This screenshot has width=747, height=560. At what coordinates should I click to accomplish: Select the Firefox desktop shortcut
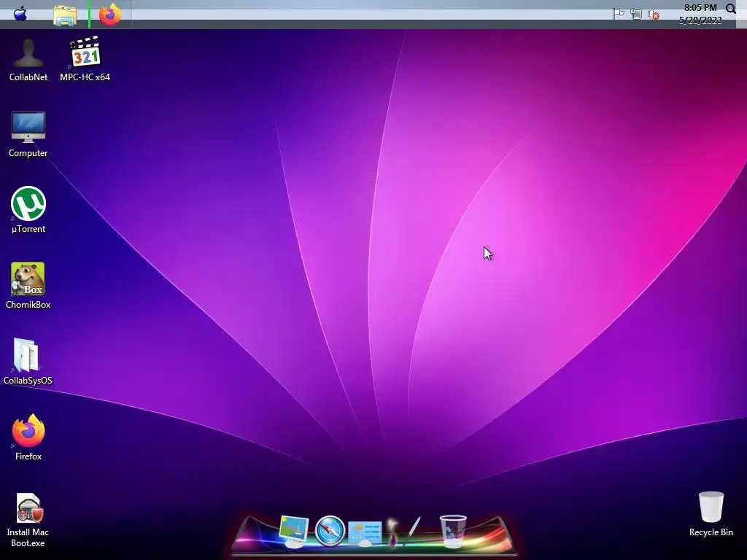click(x=28, y=437)
